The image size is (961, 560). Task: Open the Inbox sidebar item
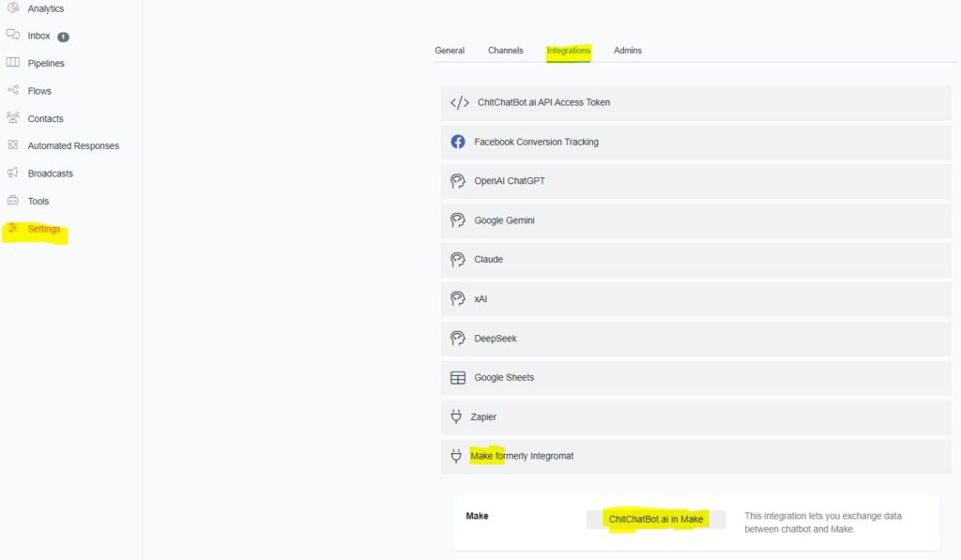(x=38, y=36)
